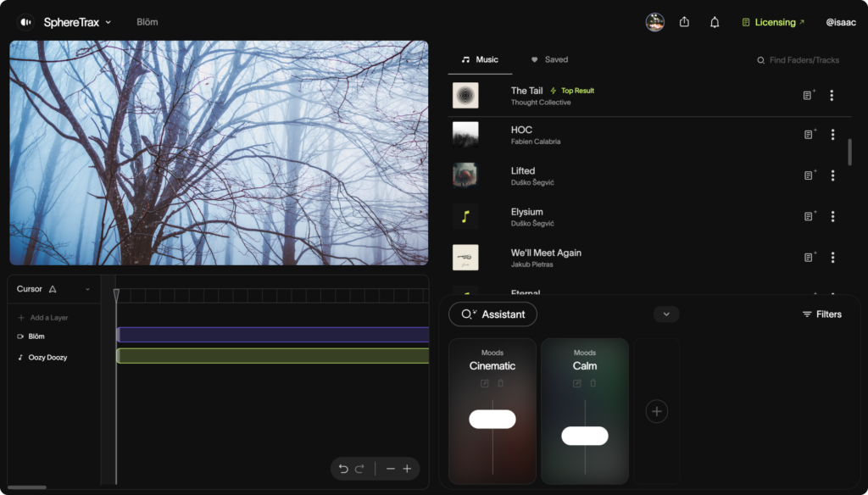Edit the Calm mood fader
The height and width of the screenshot is (495, 868).
click(576, 383)
